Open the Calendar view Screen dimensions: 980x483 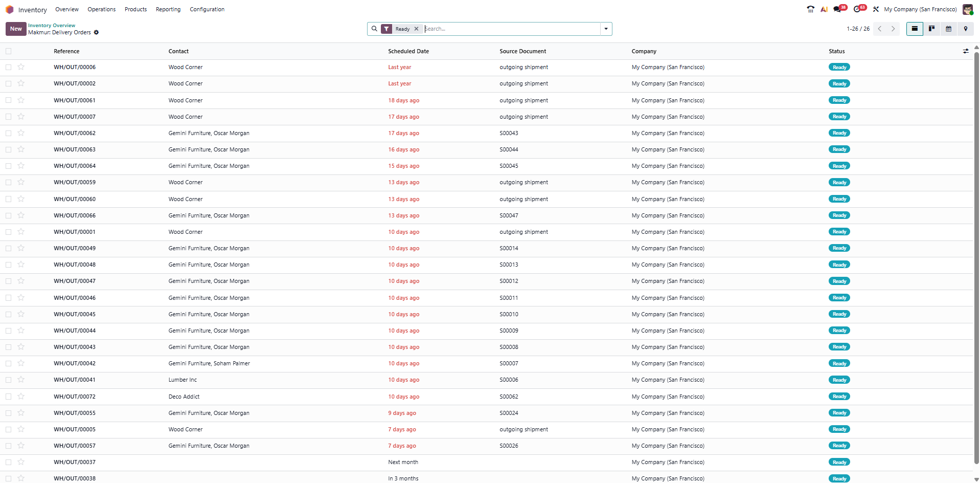[948, 29]
